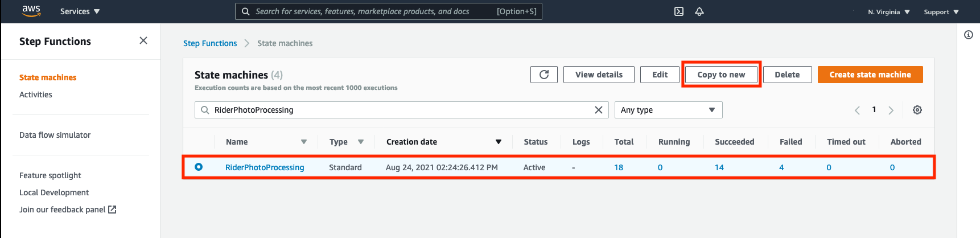
Task: Sort by Name column arrow
Action: pyautogui.click(x=304, y=142)
